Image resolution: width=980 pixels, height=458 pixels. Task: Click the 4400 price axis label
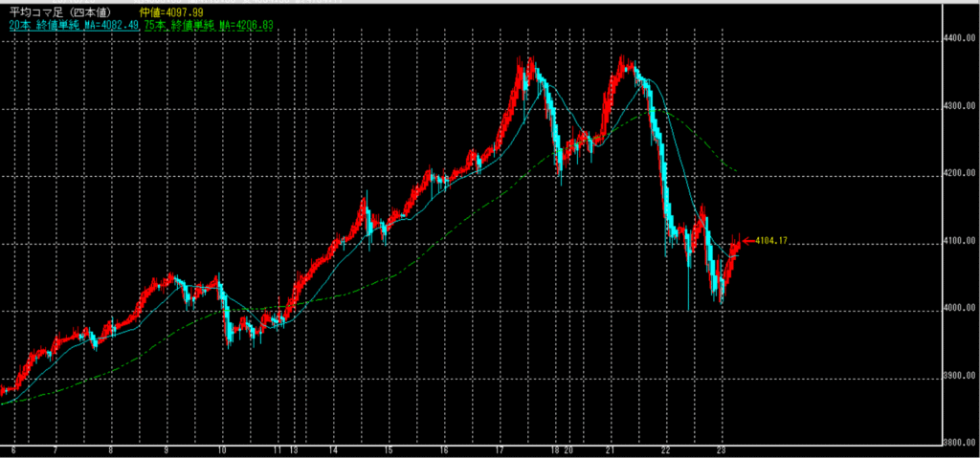tap(959, 38)
